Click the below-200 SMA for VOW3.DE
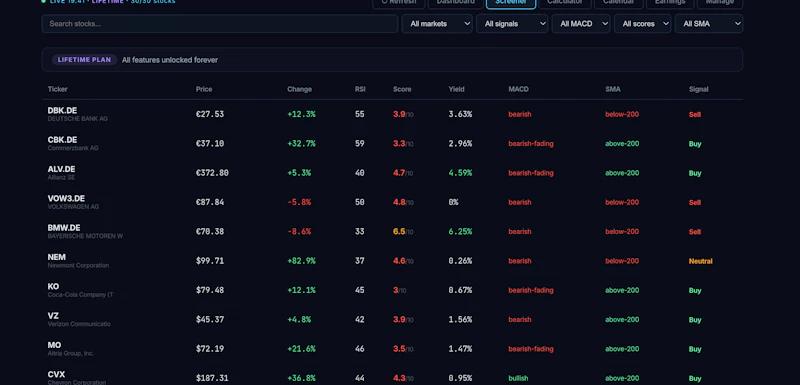This screenshot has height=385, width=800. tap(622, 202)
